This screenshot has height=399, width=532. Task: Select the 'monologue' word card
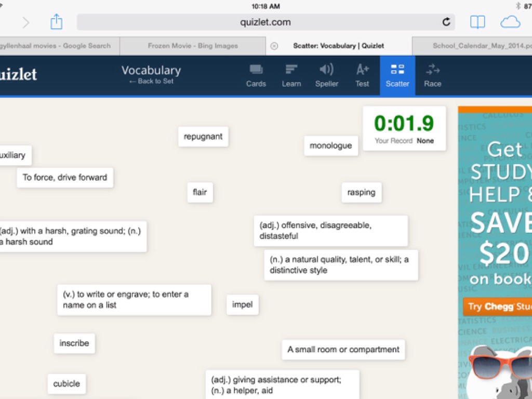point(331,145)
